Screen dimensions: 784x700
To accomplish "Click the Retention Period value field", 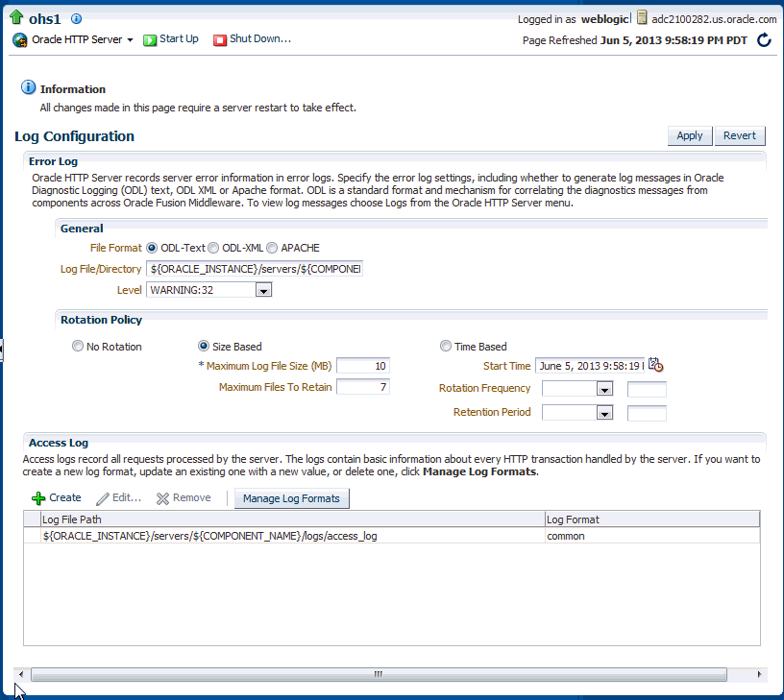I will point(647,413).
